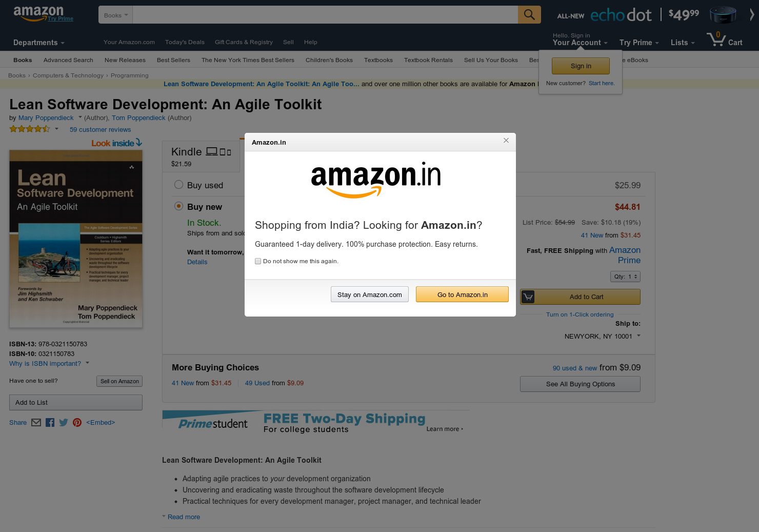The image size is (759, 532).
Task: Share the book on Facebook
Action: pos(50,422)
